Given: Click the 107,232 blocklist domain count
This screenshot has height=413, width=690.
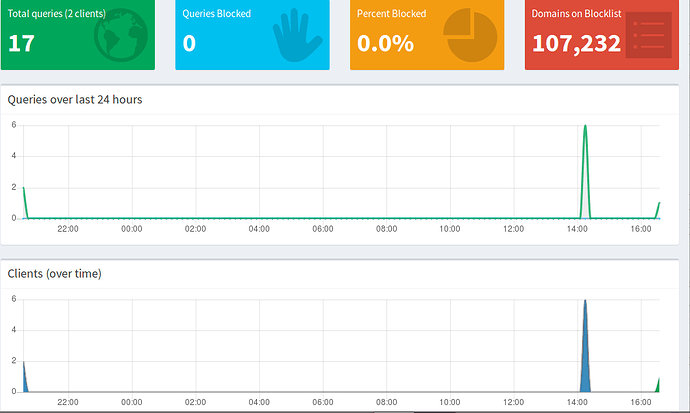Looking at the screenshot, I should [576, 43].
